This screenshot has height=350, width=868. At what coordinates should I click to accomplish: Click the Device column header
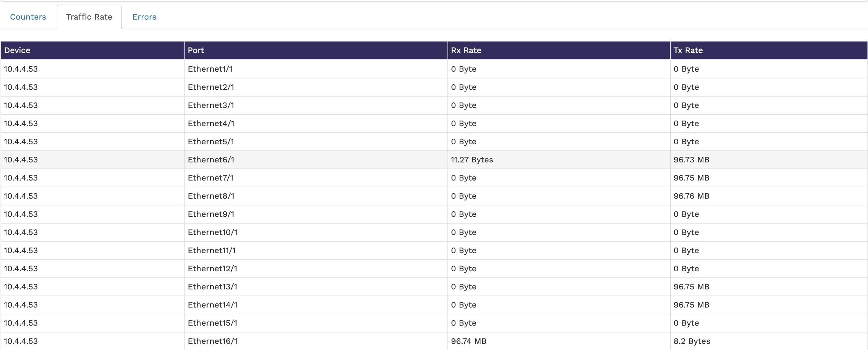coord(17,50)
